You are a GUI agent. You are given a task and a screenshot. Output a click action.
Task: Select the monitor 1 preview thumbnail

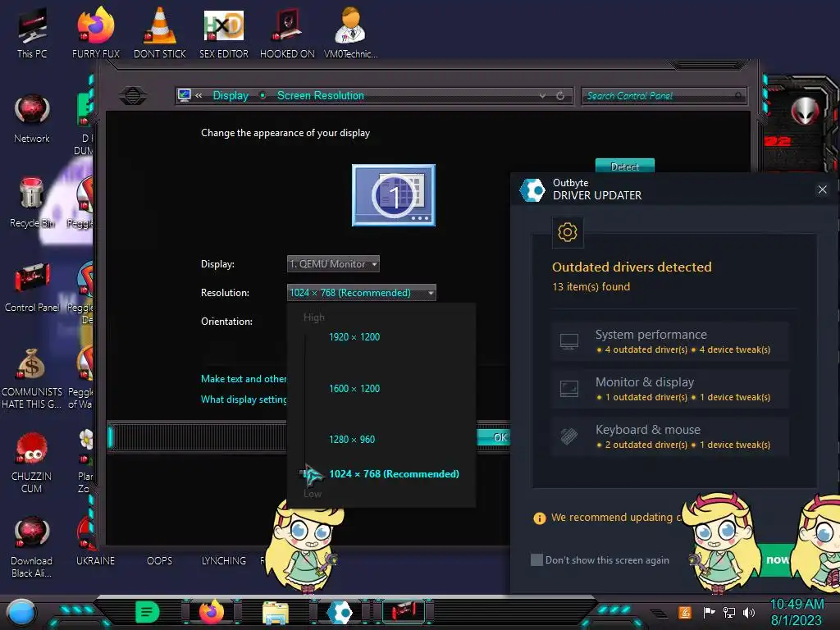(394, 195)
